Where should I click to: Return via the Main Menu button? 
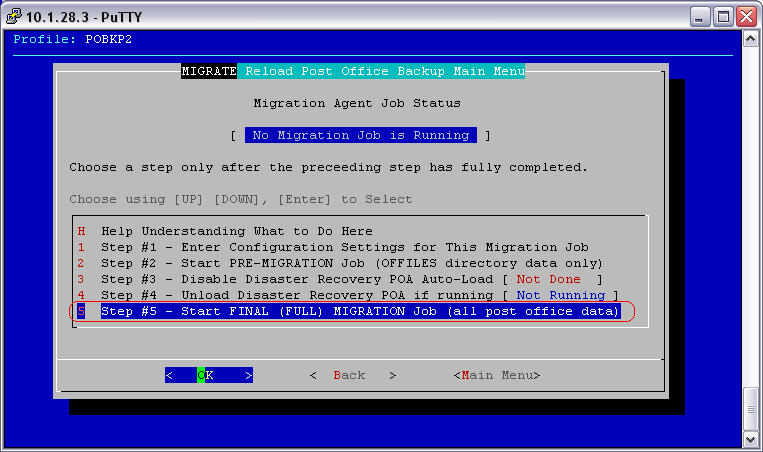497,375
